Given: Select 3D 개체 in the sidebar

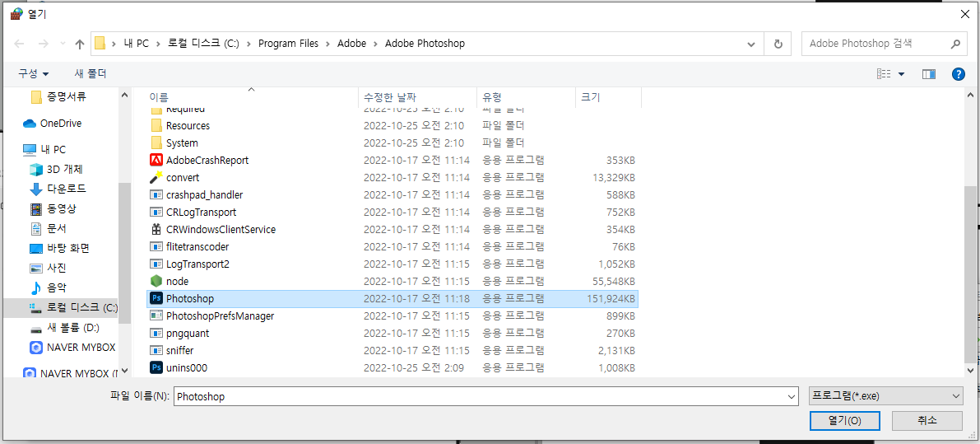Looking at the screenshot, I should click(65, 170).
